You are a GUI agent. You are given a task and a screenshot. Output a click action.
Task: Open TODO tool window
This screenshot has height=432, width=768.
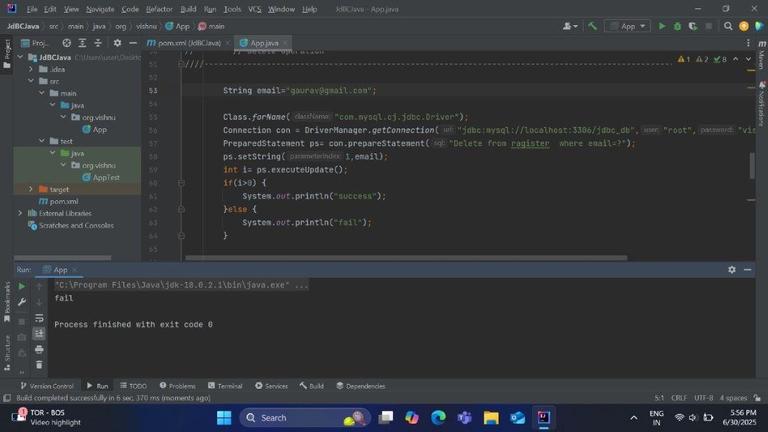point(133,386)
